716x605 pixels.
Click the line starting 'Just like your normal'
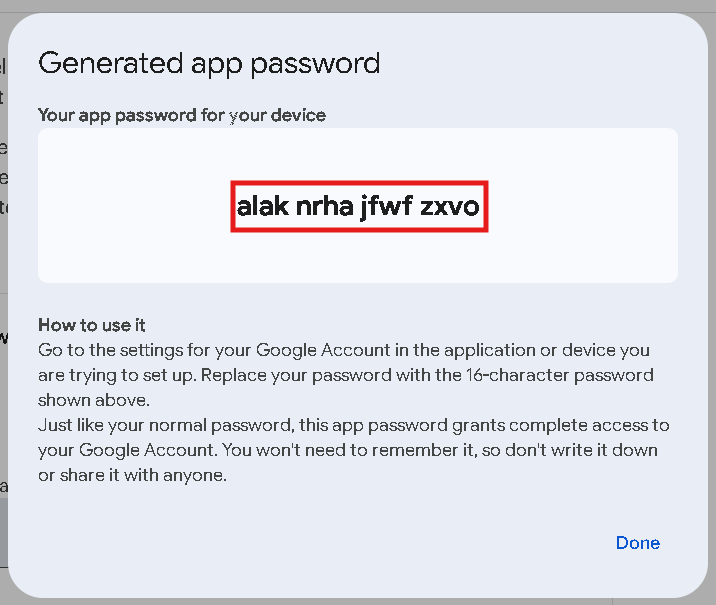coord(353,425)
